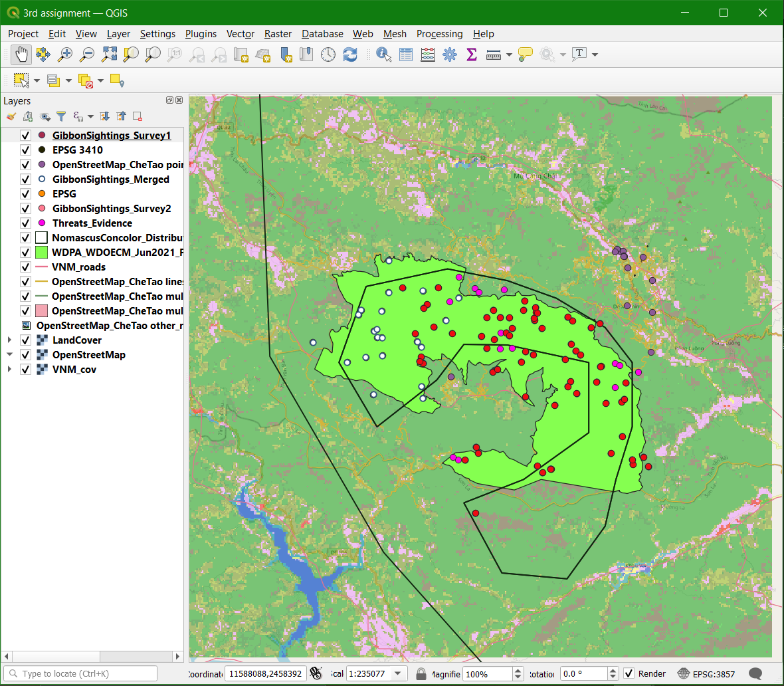Image resolution: width=784 pixels, height=686 pixels.
Task: Click the green WDPA layer color swatch
Action: (x=41, y=253)
